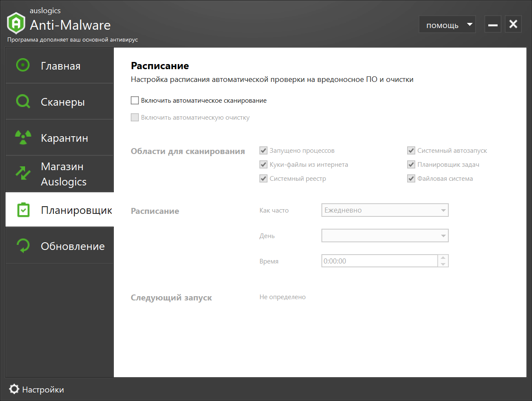Open the помощь dropdown menu
The height and width of the screenshot is (401, 532).
(x=447, y=25)
